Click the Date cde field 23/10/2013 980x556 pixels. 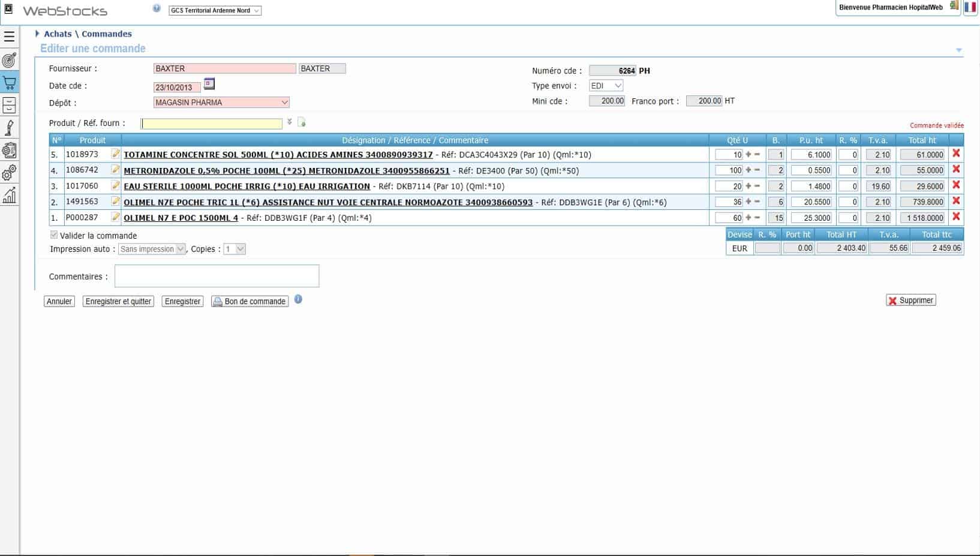tap(177, 88)
